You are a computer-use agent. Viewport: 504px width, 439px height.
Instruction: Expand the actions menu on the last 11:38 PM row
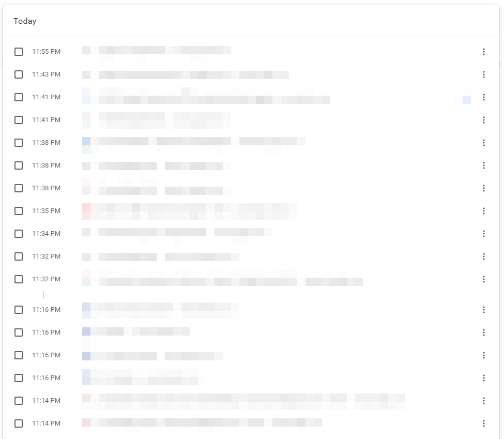tap(483, 188)
